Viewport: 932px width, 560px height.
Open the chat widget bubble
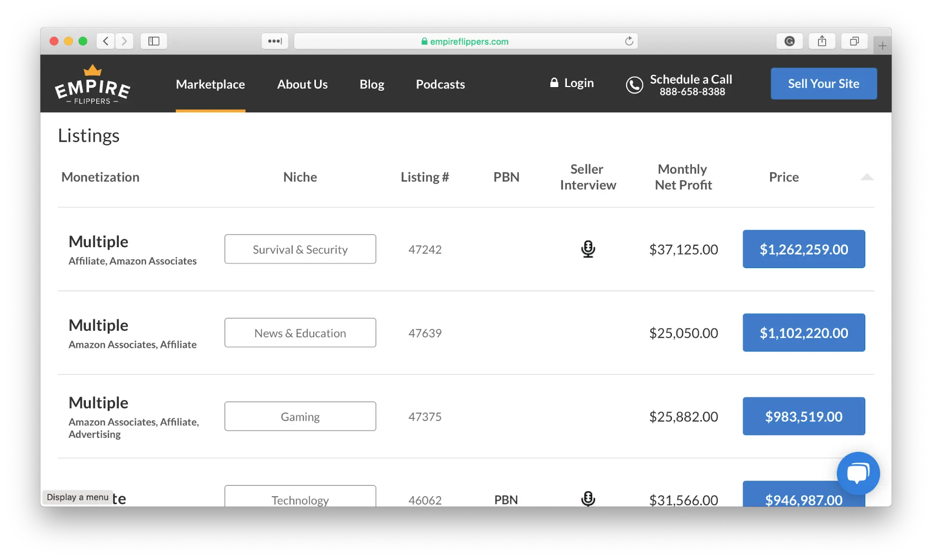point(858,473)
